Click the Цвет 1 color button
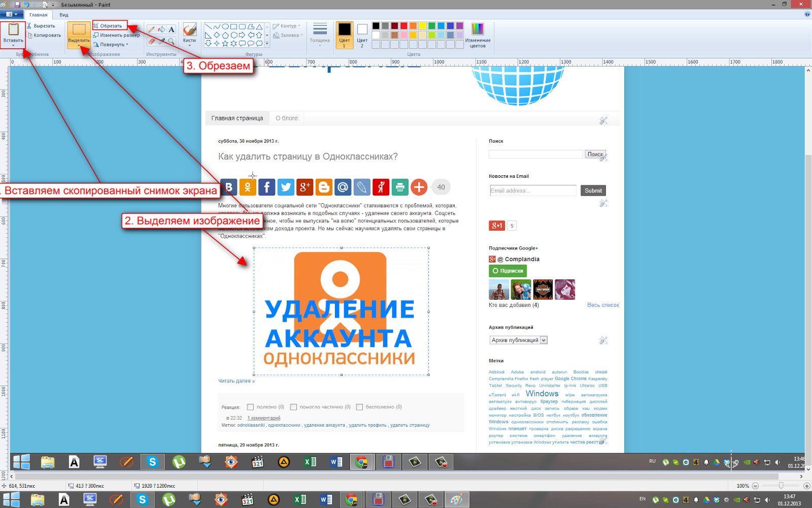Viewport: 812px width, 508px height. pos(344,35)
